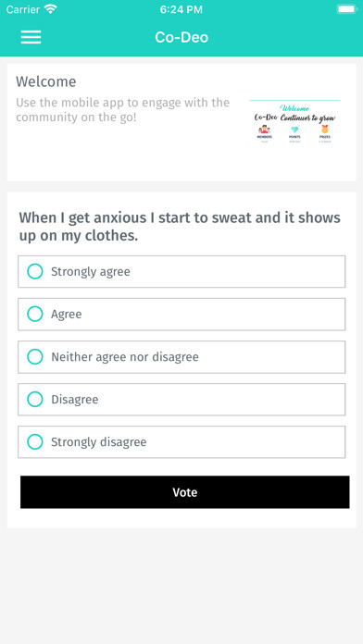The height and width of the screenshot is (644, 363).
Task: Open the Welcome card heading
Action: [x=46, y=81]
